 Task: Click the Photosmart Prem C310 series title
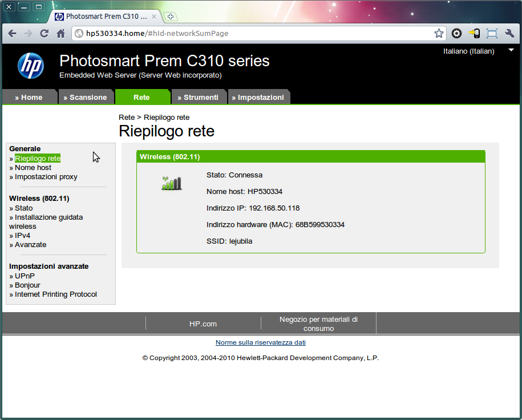point(164,61)
